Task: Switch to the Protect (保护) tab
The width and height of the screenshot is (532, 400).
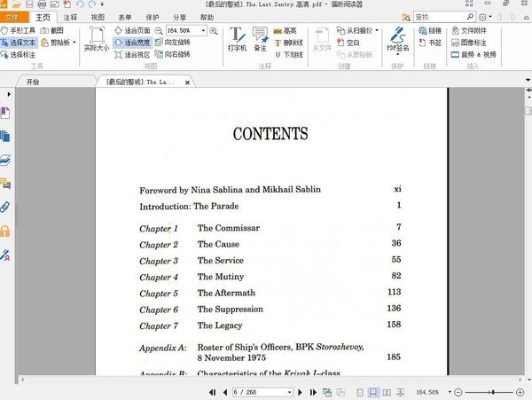Action: (153, 18)
